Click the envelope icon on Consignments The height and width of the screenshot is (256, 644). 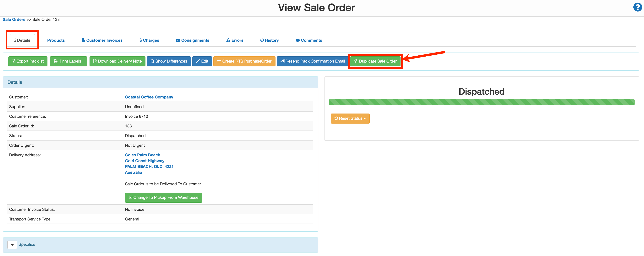point(178,40)
